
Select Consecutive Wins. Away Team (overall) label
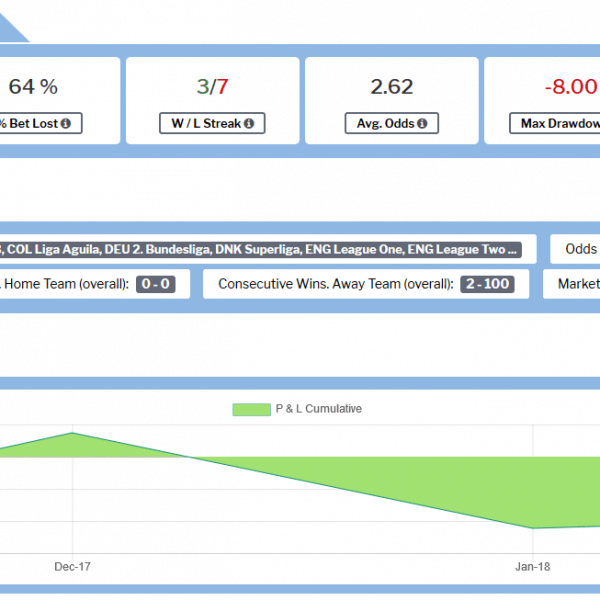point(336,284)
